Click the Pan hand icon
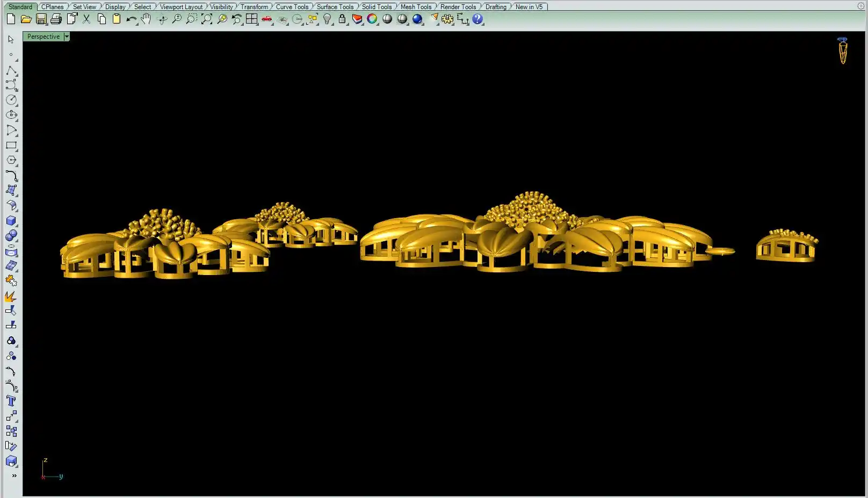The width and height of the screenshot is (868, 498). click(146, 19)
